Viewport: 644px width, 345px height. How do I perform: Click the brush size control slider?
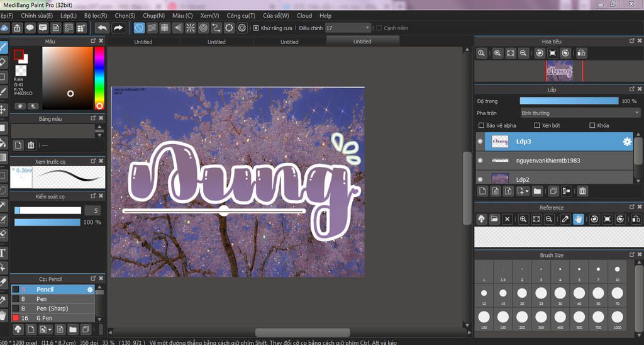coord(48,210)
